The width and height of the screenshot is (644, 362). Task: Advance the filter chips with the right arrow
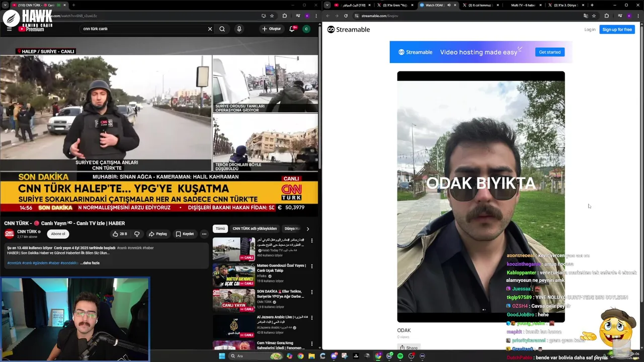pos(308,229)
